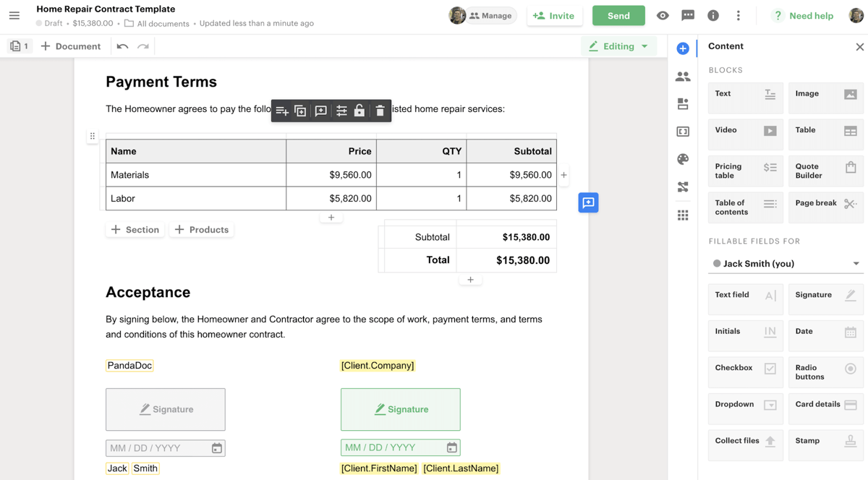The width and height of the screenshot is (868, 480).
Task: Open the Content add panel icon
Action: point(683,48)
